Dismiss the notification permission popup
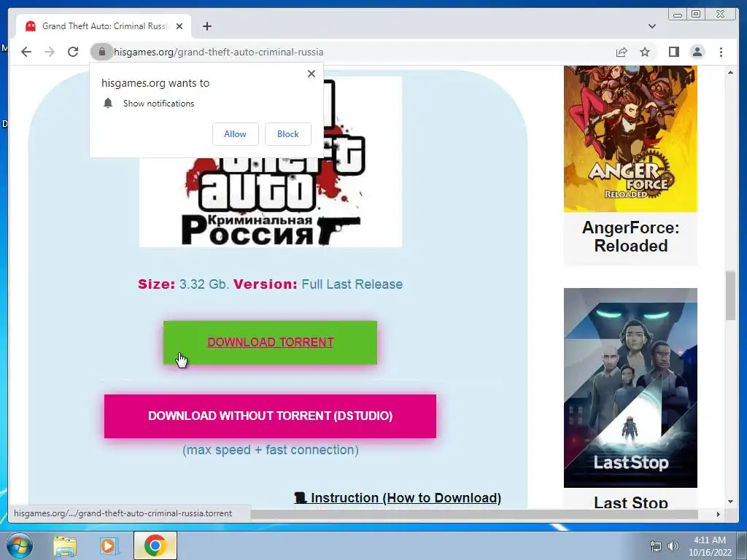 311,74
